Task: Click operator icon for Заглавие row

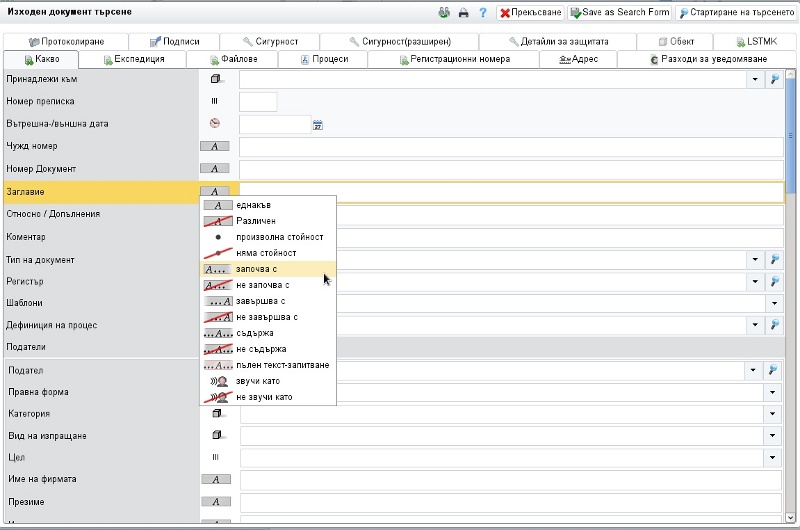Action: (214, 191)
